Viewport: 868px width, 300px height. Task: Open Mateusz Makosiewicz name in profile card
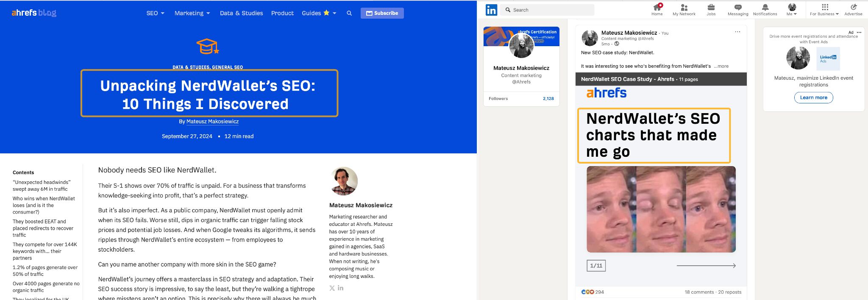(x=521, y=68)
